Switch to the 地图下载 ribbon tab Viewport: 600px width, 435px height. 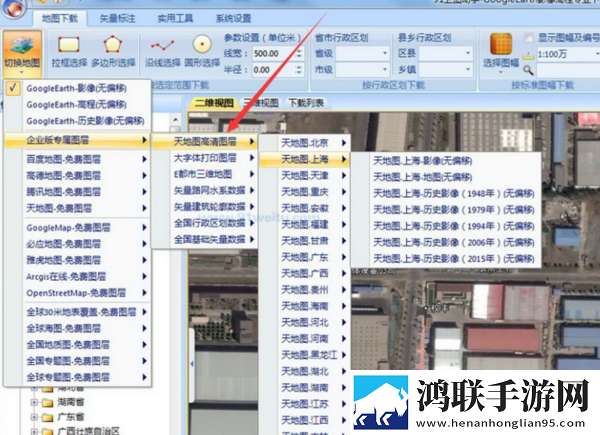tap(60, 18)
